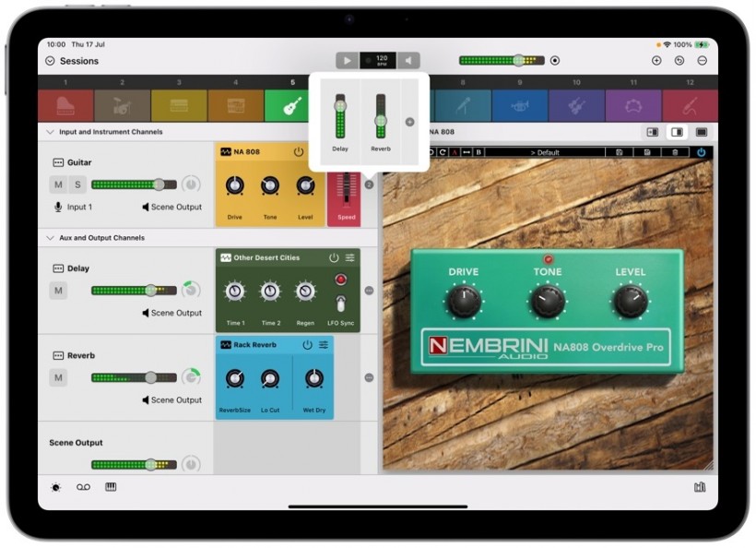Select the microphone scene tile numbered 8

[x=463, y=106]
